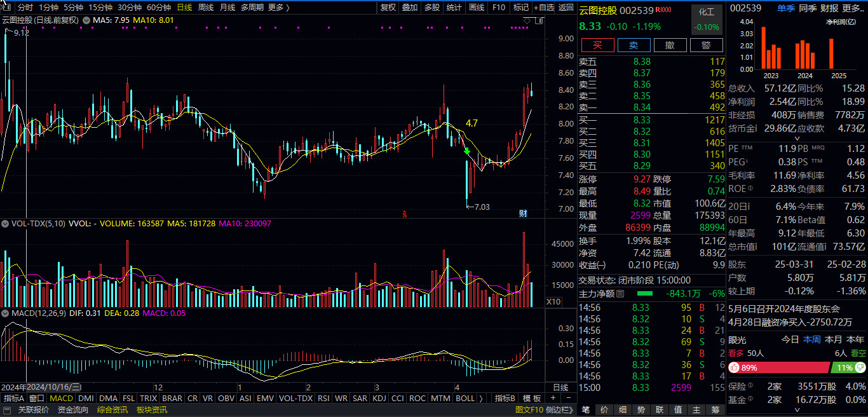Select the 筹 chip distribution tab
This screenshot has width=868, height=417.
click(x=715, y=410)
